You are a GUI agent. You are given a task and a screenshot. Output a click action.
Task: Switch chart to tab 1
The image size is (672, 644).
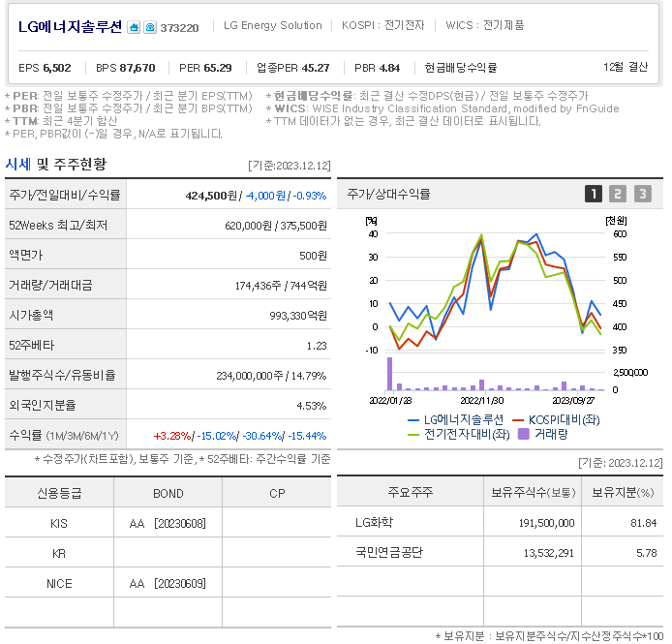tap(594, 194)
